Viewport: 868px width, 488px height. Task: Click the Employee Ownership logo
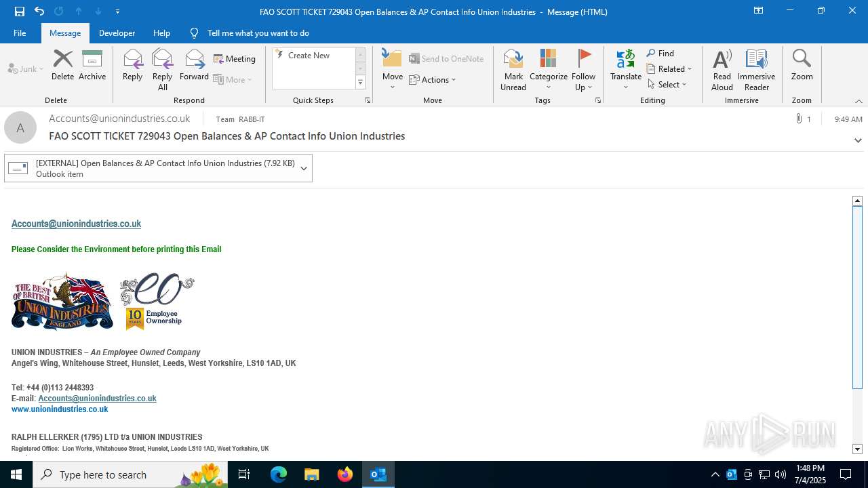pyautogui.click(x=157, y=302)
